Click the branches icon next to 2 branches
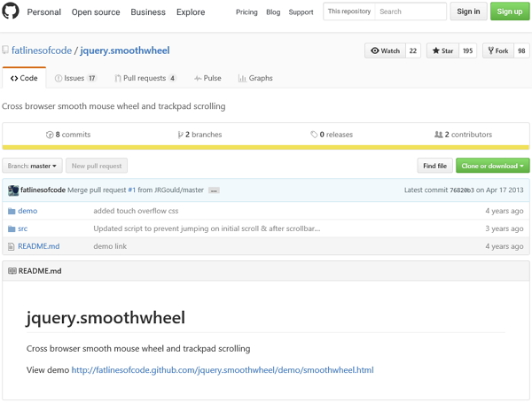Image resolution: width=532 pixels, height=403 pixels. 181,135
